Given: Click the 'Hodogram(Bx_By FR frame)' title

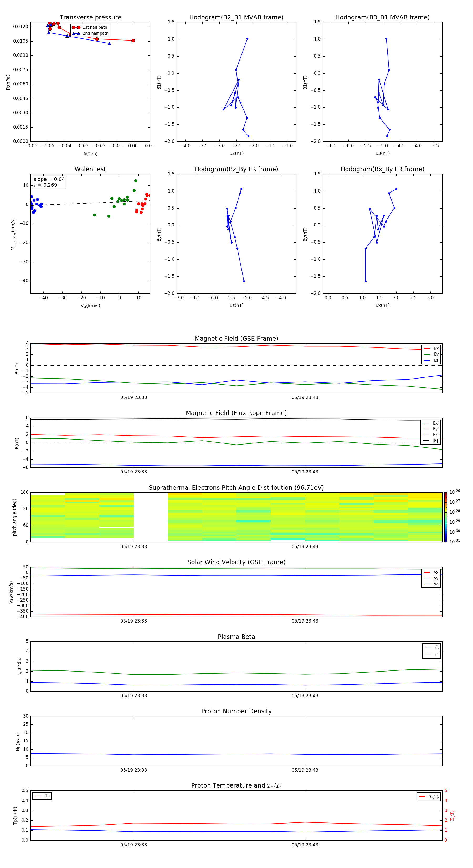Looking at the screenshot, I should tap(382, 169).
